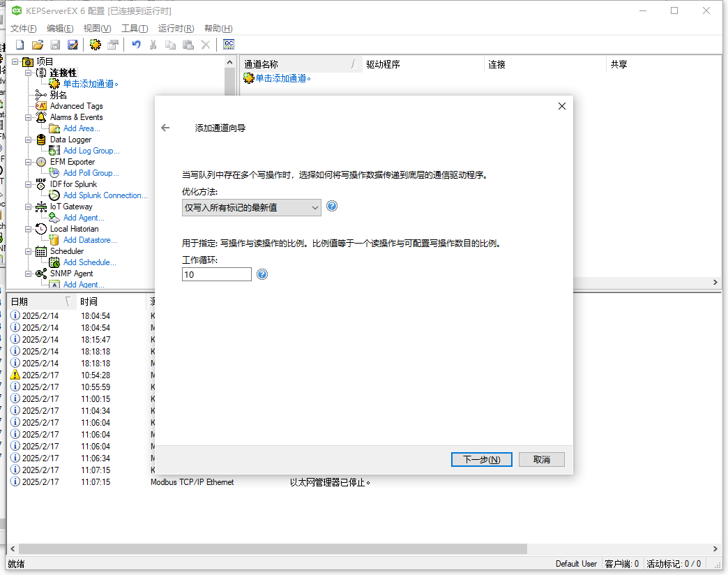Image resolution: width=728 pixels, height=575 pixels.
Task: Click Add Poll Group link
Action: coord(91,173)
